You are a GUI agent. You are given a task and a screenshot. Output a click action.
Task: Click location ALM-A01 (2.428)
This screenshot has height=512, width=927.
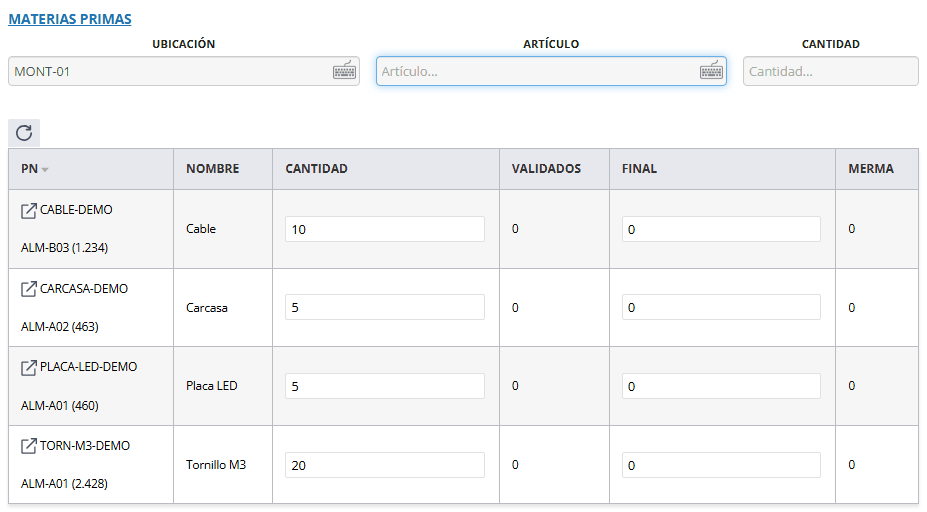[x=64, y=484]
